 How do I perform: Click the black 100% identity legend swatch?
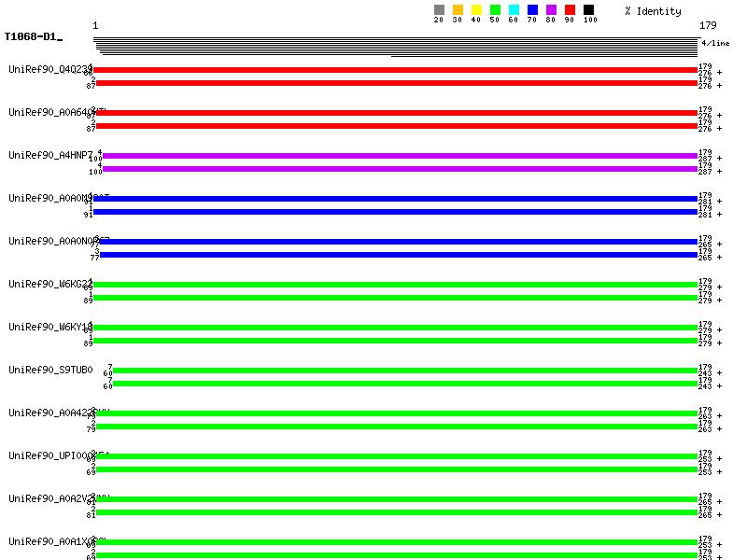point(588,10)
